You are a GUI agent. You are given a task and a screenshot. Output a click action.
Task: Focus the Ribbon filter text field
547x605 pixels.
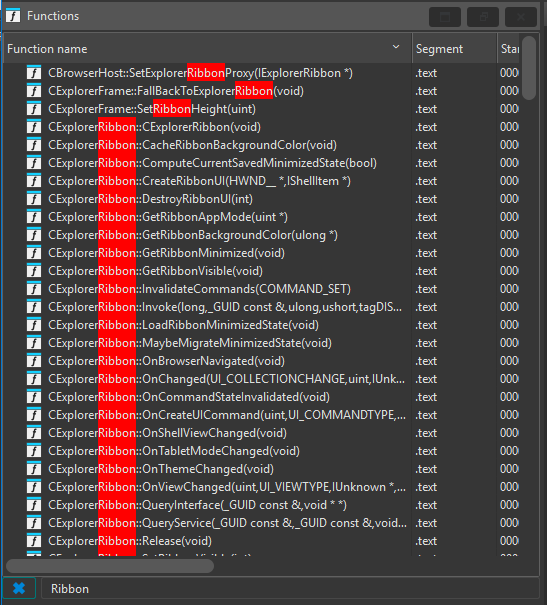pyautogui.click(x=289, y=588)
